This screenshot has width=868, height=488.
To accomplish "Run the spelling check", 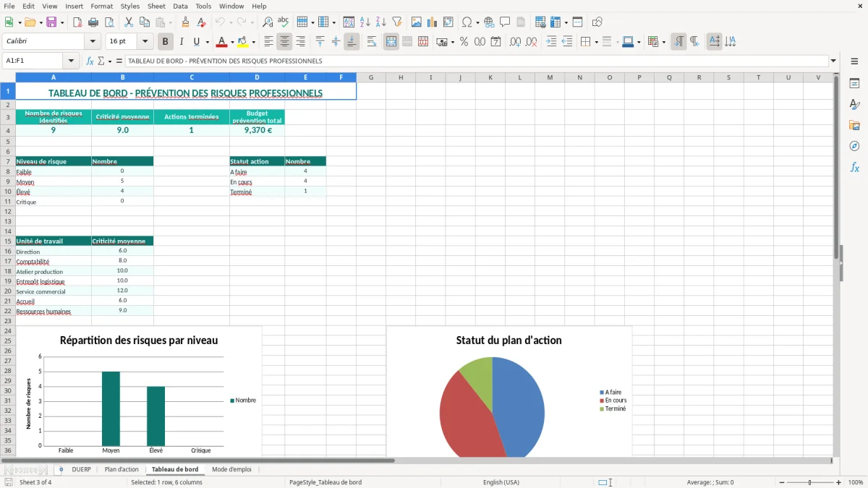I will 284,22.
